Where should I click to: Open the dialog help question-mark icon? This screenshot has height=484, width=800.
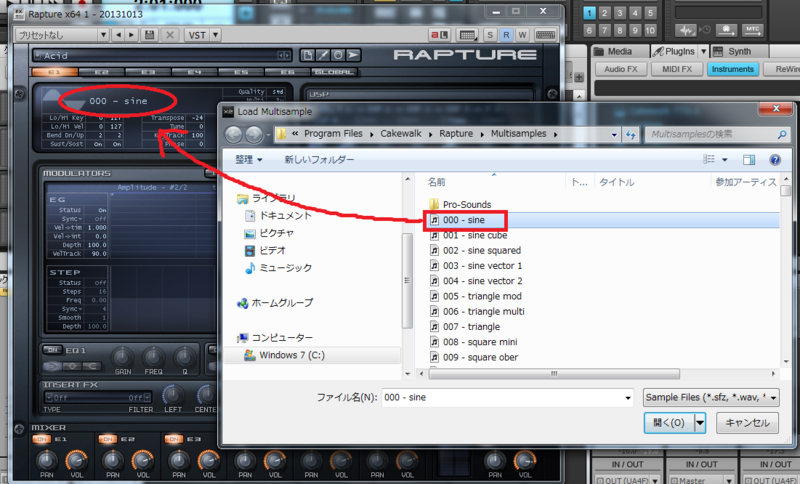coord(774,160)
